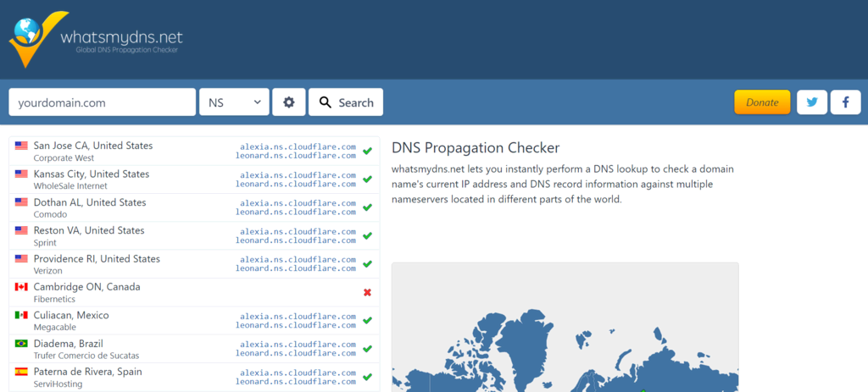Screen dimensions: 868x392
Task: Click the Brazil flag next to Diadema
Action: [21, 344]
